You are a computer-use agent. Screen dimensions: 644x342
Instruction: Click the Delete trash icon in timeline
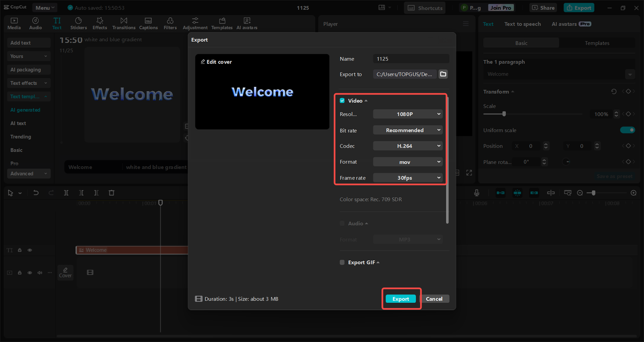[x=112, y=193]
